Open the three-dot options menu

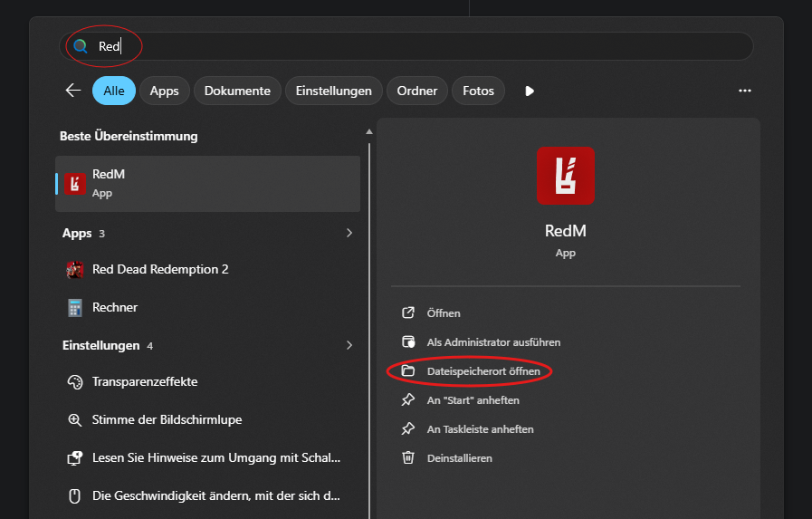745,91
